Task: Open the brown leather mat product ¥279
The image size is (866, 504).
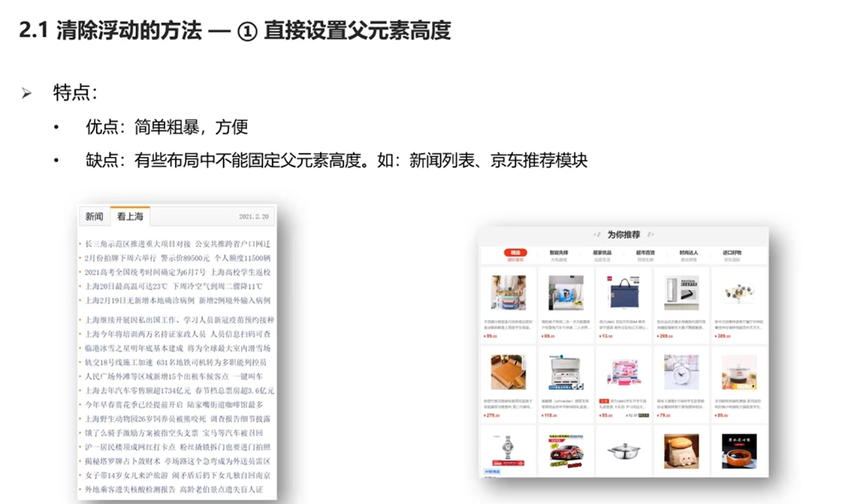Action: pos(508,373)
